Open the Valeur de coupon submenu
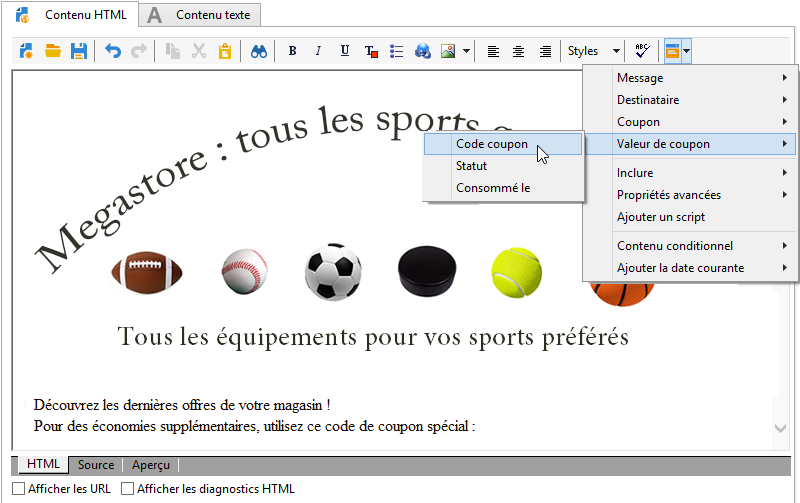Image resolution: width=800 pixels, height=503 pixels. (691, 144)
